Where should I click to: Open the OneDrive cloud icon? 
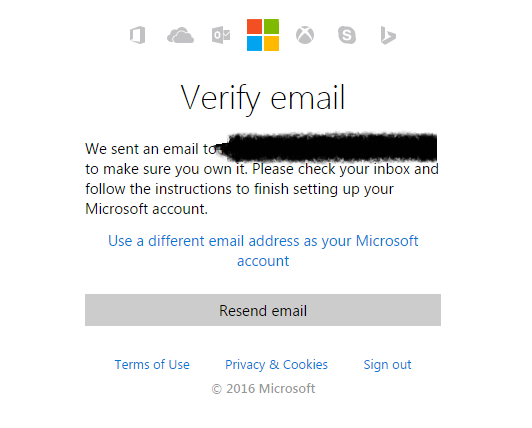[x=180, y=35]
